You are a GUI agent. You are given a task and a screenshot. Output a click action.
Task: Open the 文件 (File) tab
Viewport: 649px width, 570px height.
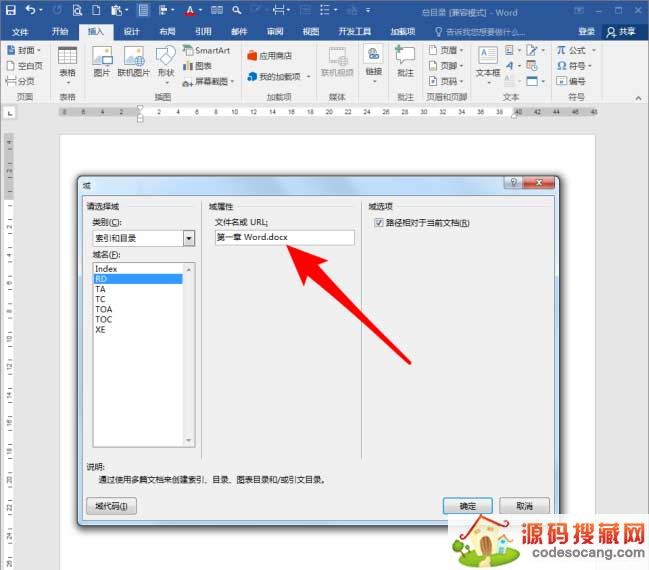click(20, 31)
